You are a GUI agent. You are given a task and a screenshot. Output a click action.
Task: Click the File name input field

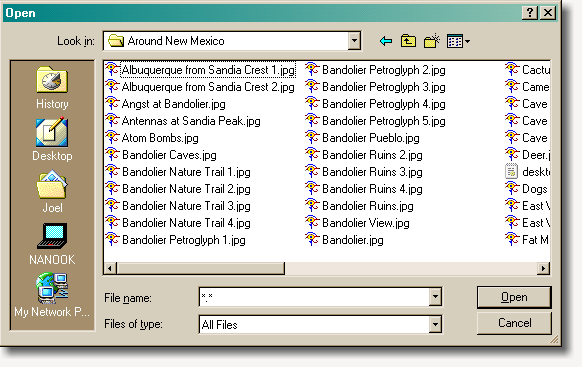pyautogui.click(x=314, y=297)
